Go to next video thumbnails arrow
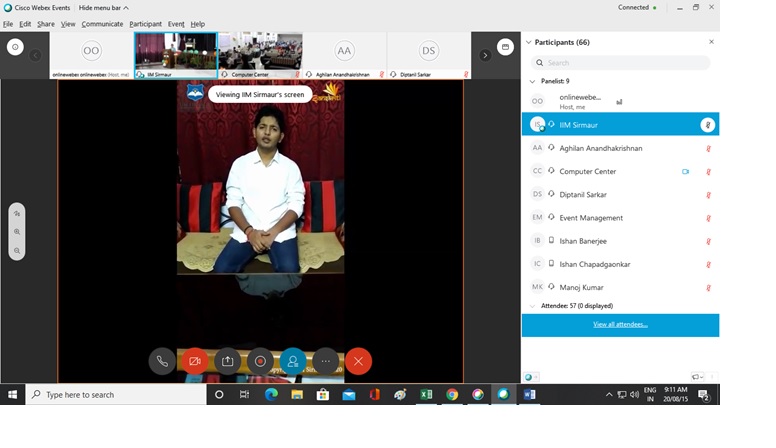 (x=485, y=55)
